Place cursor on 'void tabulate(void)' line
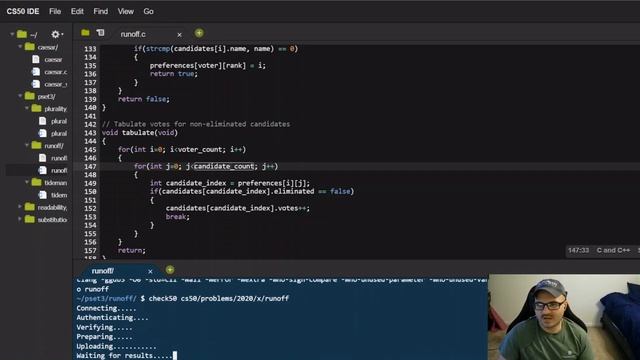 140,133
